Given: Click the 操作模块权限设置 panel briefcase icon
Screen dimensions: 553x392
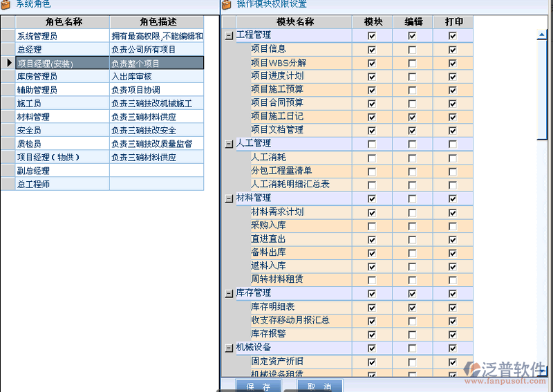Looking at the screenshot, I should pos(227,4).
